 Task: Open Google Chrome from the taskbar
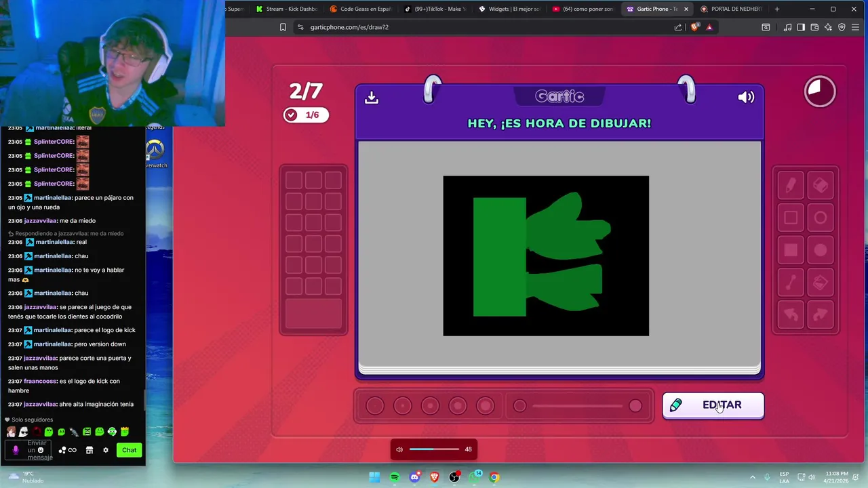point(494,477)
